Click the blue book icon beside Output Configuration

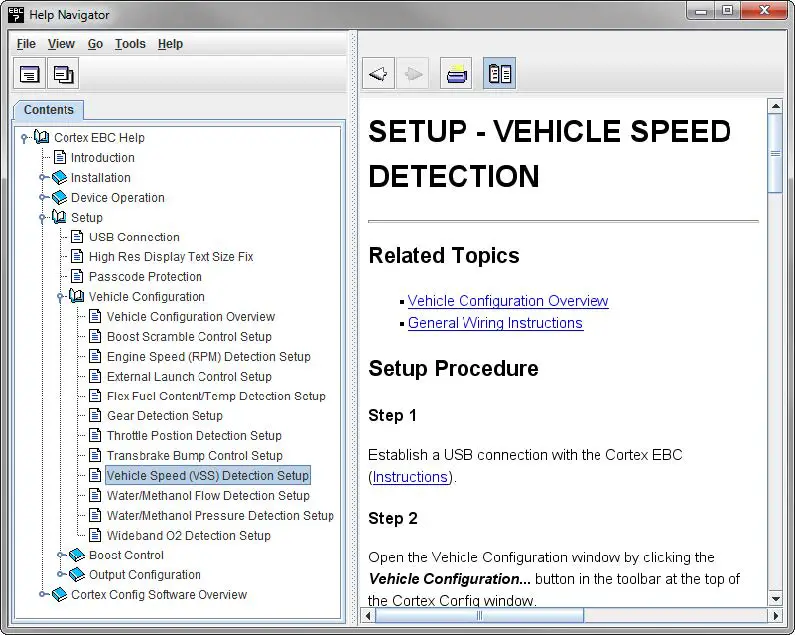tap(77, 575)
